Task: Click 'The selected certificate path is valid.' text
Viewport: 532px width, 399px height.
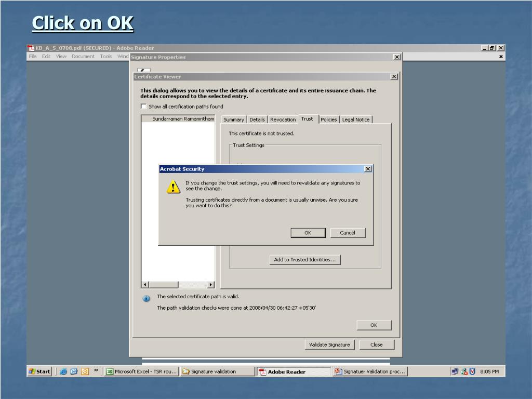Action: [x=198, y=297]
